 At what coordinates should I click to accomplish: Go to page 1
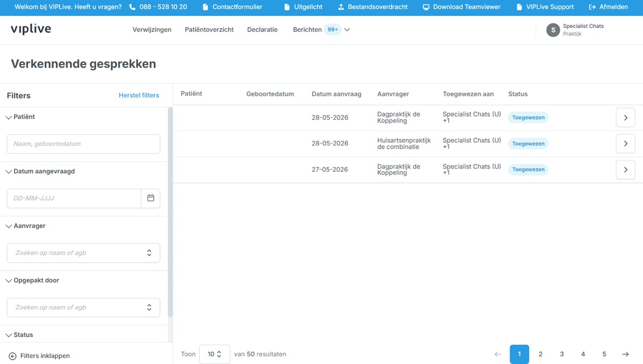[x=519, y=354]
